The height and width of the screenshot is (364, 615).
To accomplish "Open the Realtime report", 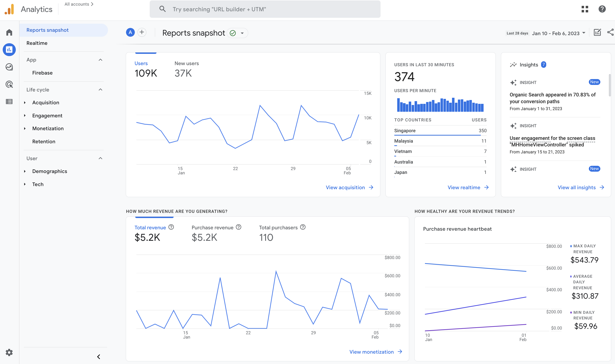I will click(37, 43).
